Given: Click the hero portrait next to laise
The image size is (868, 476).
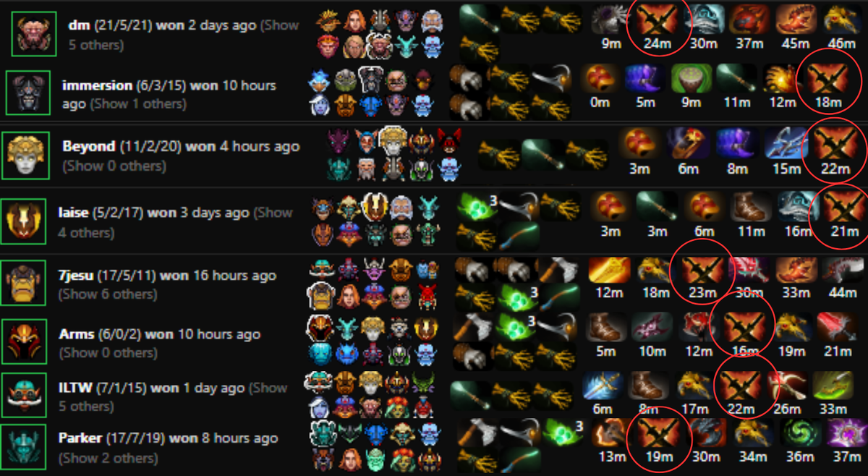Looking at the screenshot, I should pos(24,221).
